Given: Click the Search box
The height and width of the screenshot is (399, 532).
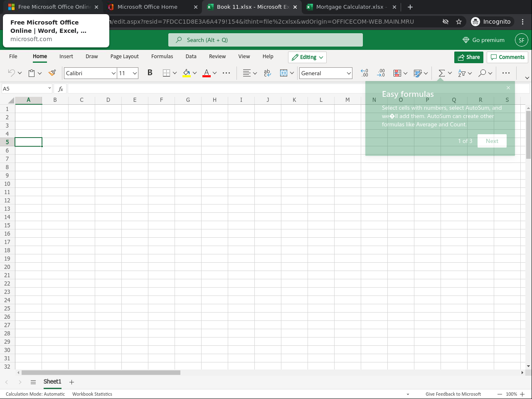Looking at the screenshot, I should [266, 40].
